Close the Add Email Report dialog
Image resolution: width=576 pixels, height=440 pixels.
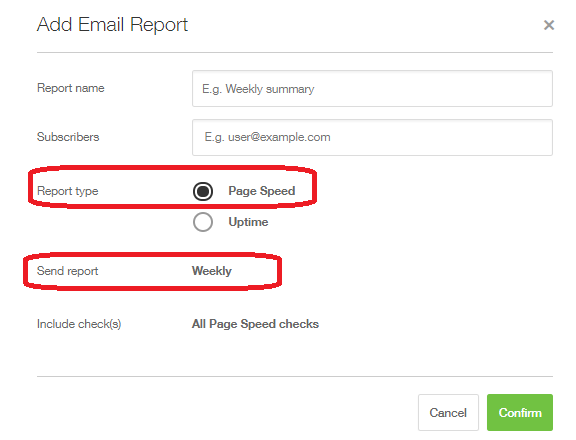click(549, 25)
